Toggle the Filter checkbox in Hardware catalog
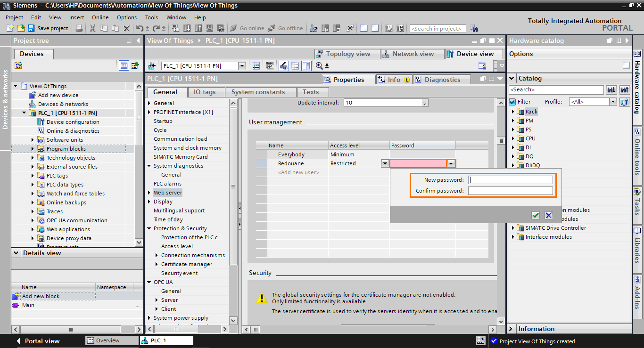644x348 pixels. click(512, 102)
